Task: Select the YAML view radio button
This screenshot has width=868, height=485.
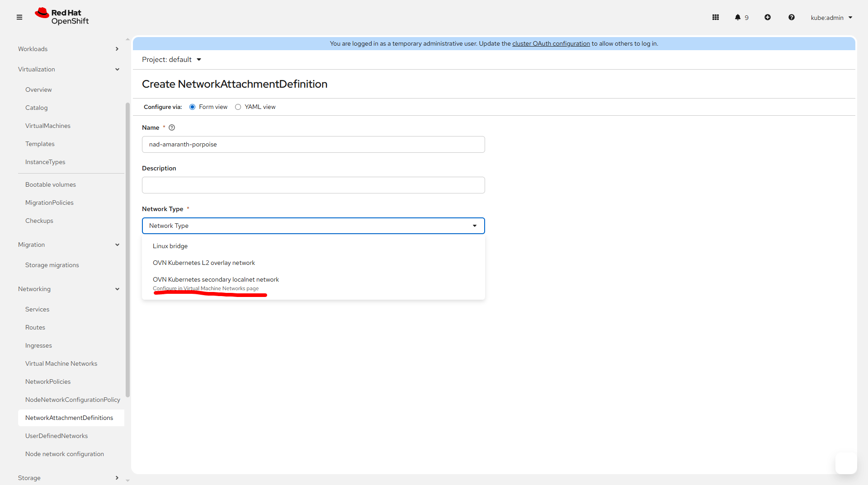Action: (x=238, y=107)
